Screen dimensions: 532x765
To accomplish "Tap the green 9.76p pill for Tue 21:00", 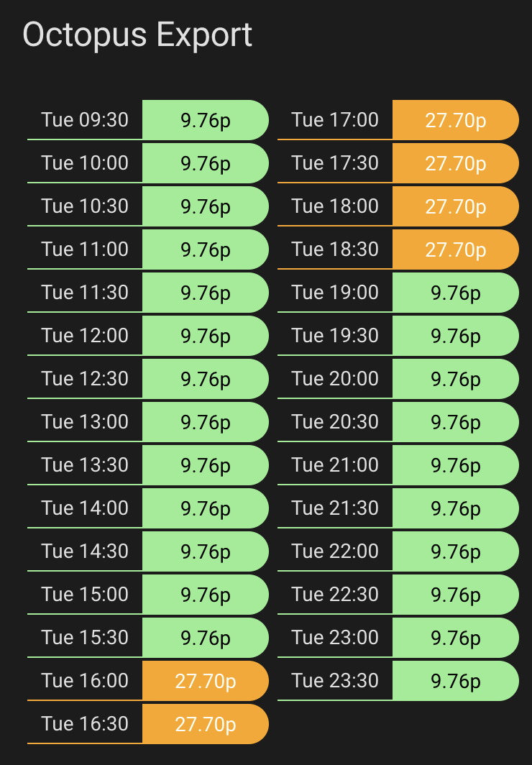I will point(455,465).
